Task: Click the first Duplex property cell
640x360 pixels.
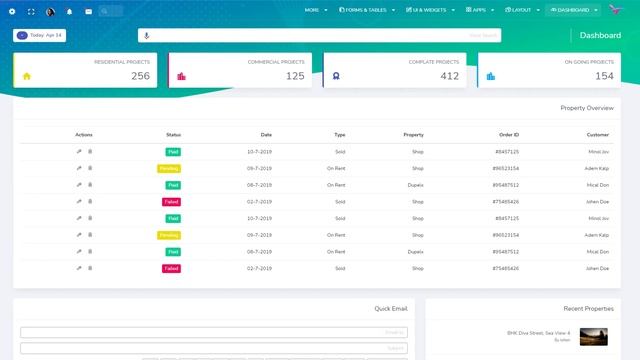Action: tap(416, 185)
